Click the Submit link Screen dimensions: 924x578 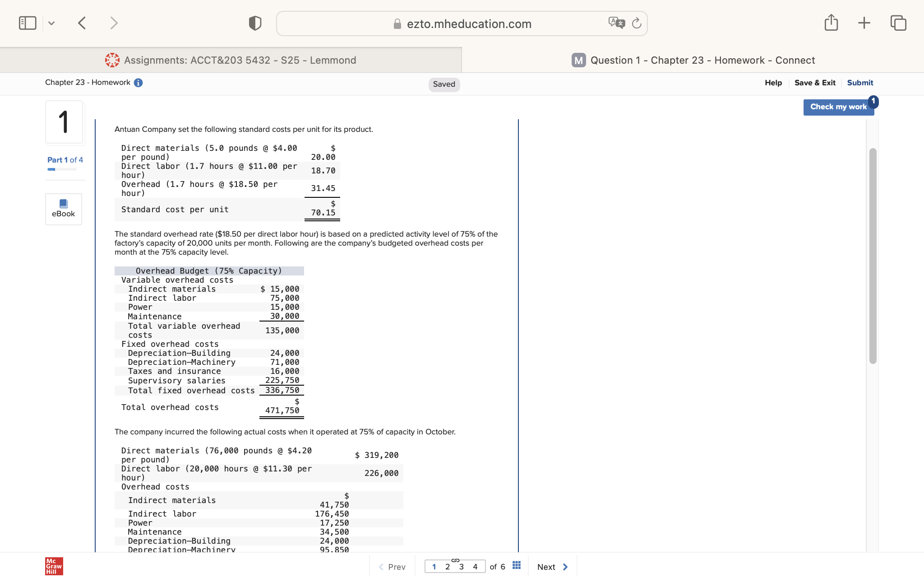tap(859, 82)
